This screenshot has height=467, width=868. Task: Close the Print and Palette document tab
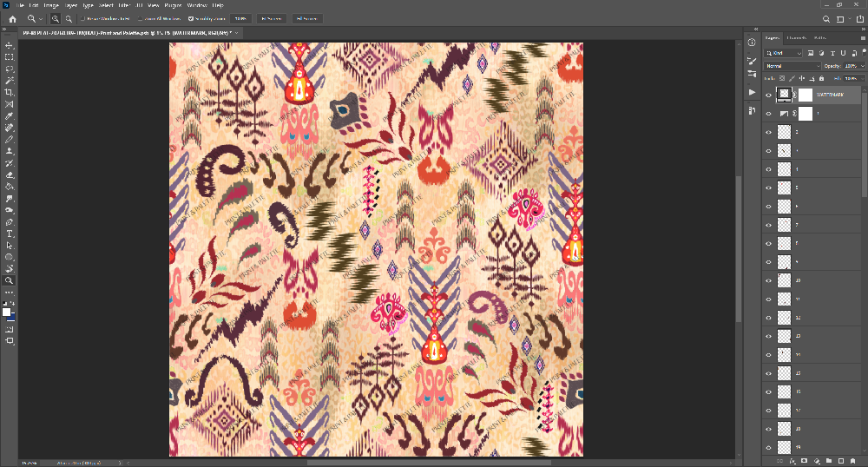(x=237, y=33)
